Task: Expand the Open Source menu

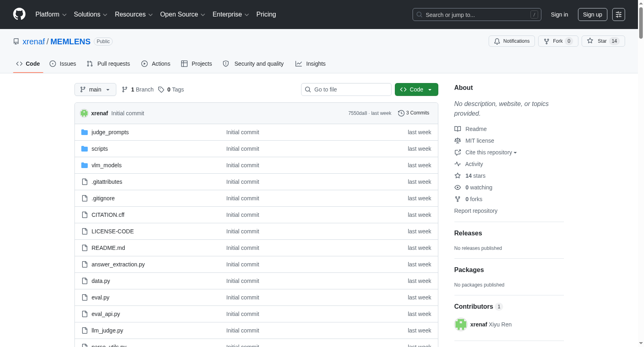Action: [x=183, y=15]
